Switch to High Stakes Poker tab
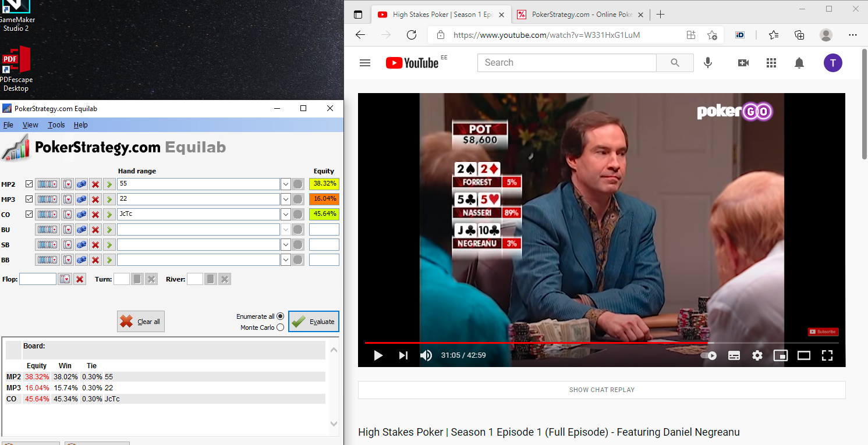 click(x=441, y=15)
